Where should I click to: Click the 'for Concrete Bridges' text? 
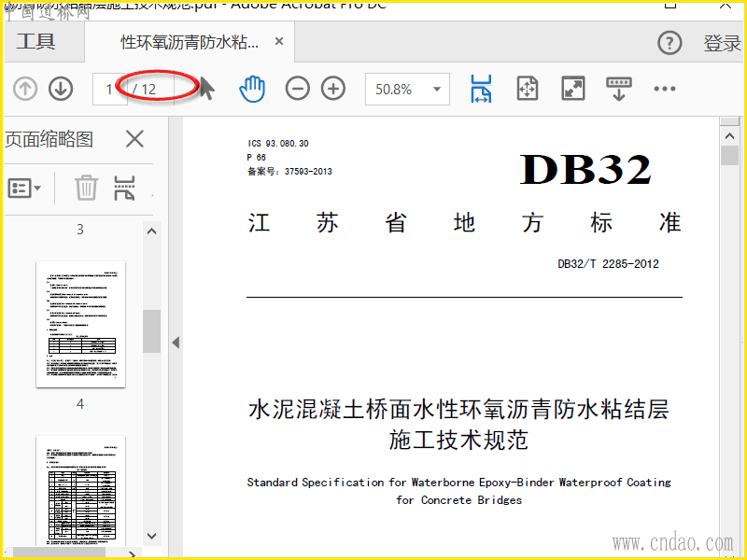pos(458,500)
